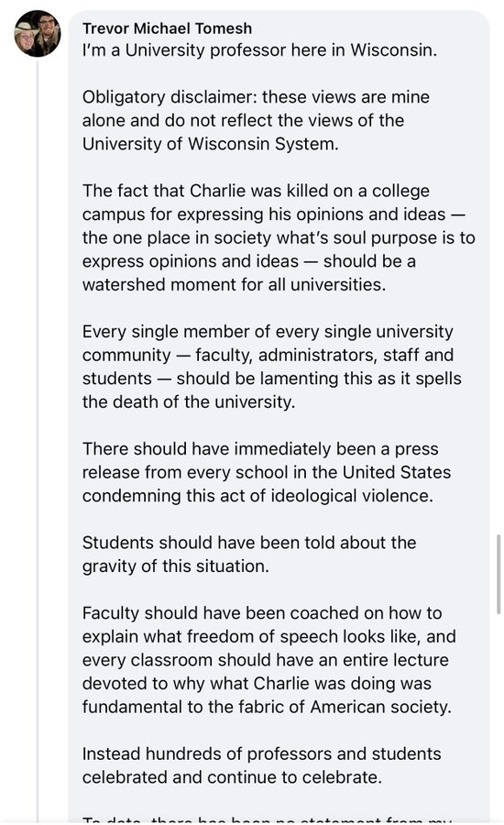Image resolution: width=504 pixels, height=825 pixels.
Task: Click the paragraph starting 'Students should have been told'
Action: (x=249, y=555)
